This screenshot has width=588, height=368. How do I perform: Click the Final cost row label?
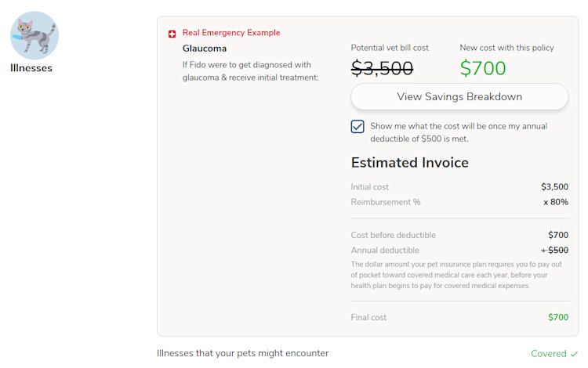point(368,317)
